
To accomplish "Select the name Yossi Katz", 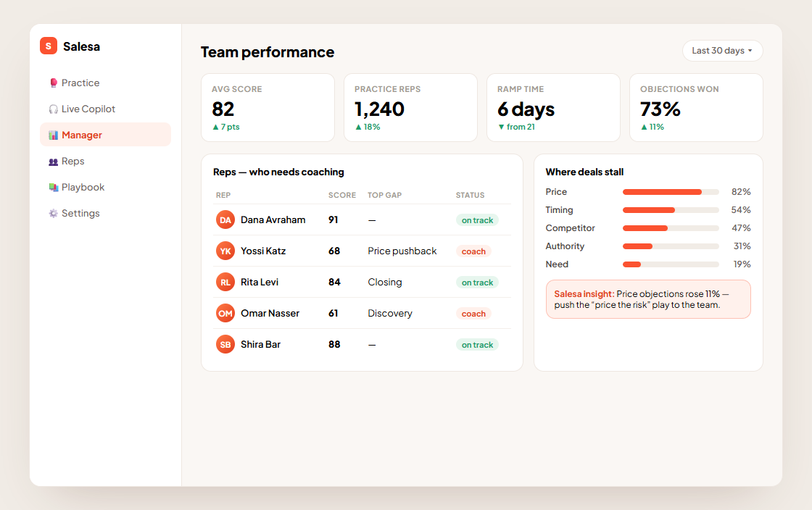I will click(x=263, y=251).
